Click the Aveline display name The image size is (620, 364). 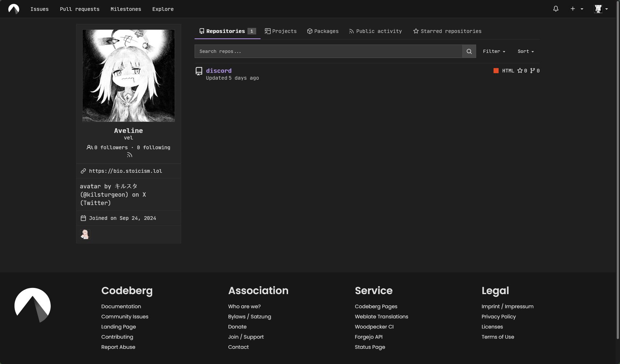tap(129, 130)
